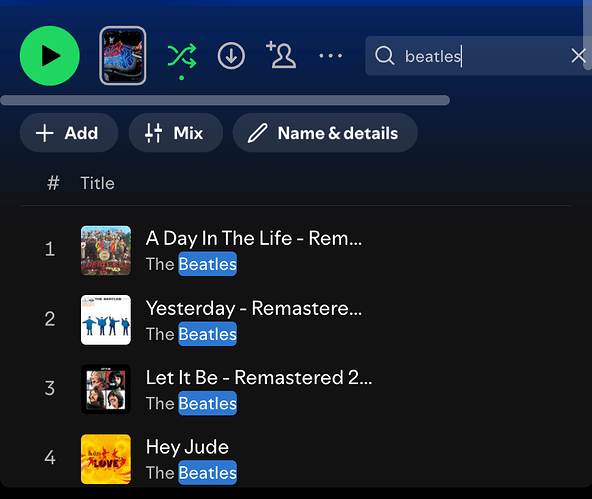Image resolution: width=592 pixels, height=499 pixels.
Task: Click the search magnifier icon
Action: 384,56
